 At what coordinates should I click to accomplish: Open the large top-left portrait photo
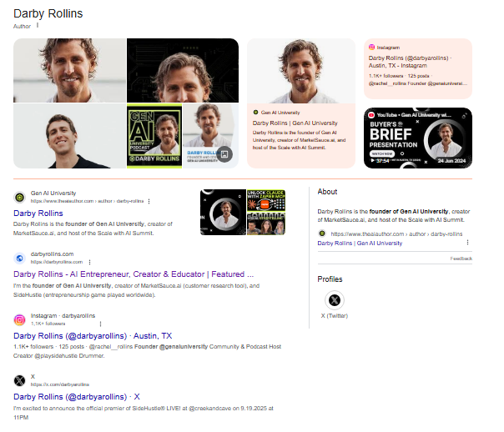pyautogui.click(x=69, y=70)
